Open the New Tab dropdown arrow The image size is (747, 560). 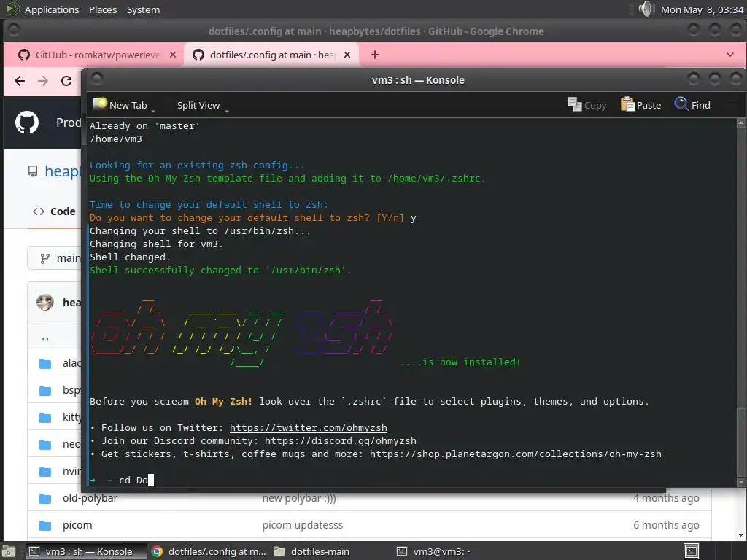(x=153, y=111)
